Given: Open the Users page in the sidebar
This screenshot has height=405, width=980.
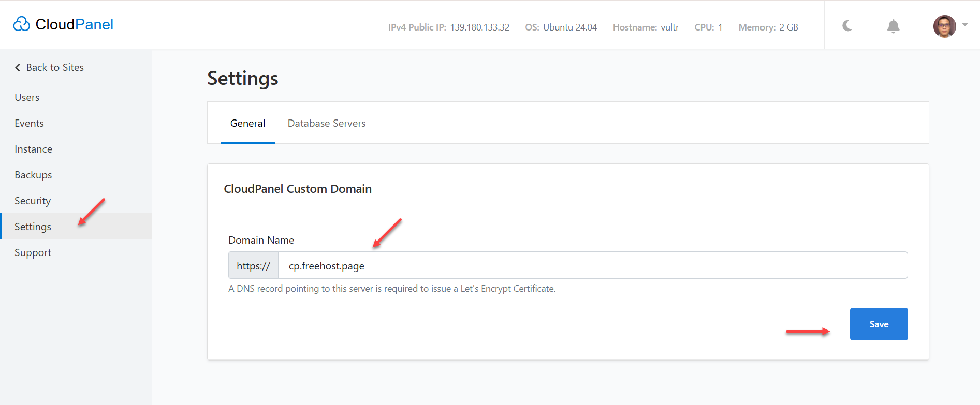Looking at the screenshot, I should pos(27,97).
